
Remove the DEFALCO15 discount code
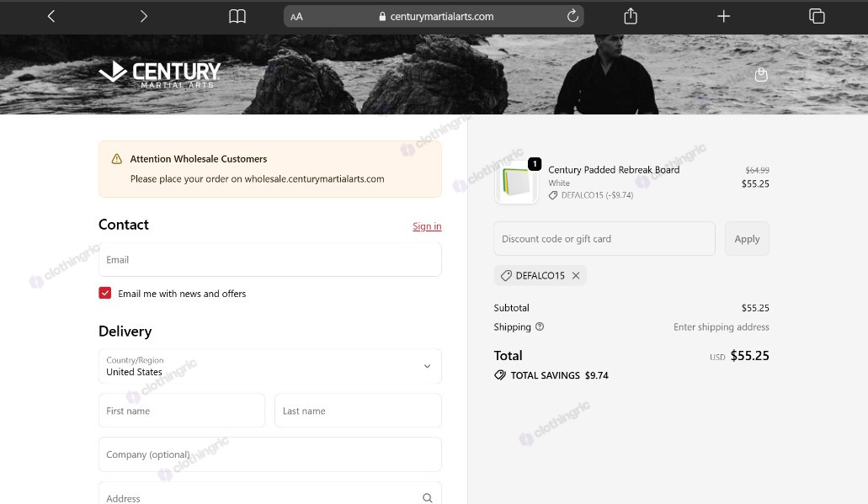point(576,275)
